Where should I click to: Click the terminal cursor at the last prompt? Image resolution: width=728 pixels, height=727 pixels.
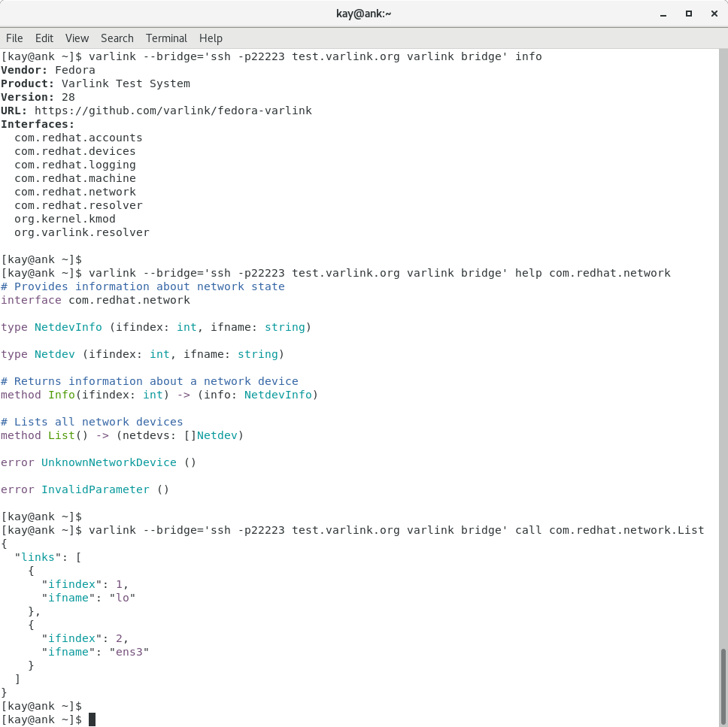92,719
